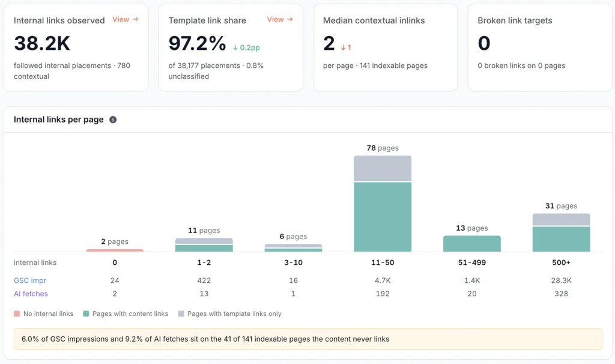The width and height of the screenshot is (615, 364).
Task: Click the GSC impr row label
Action: [30, 281]
